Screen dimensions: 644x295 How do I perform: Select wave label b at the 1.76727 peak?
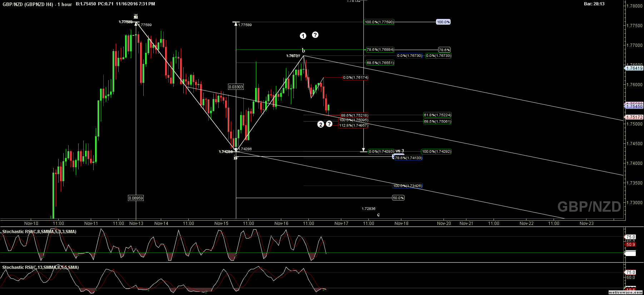pyautogui.click(x=303, y=51)
